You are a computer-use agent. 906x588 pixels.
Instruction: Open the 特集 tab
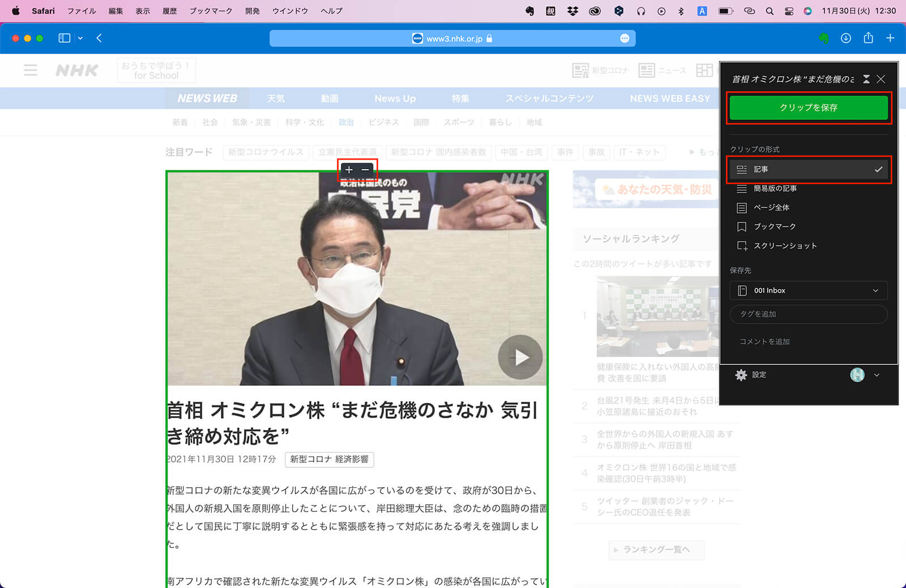point(460,98)
